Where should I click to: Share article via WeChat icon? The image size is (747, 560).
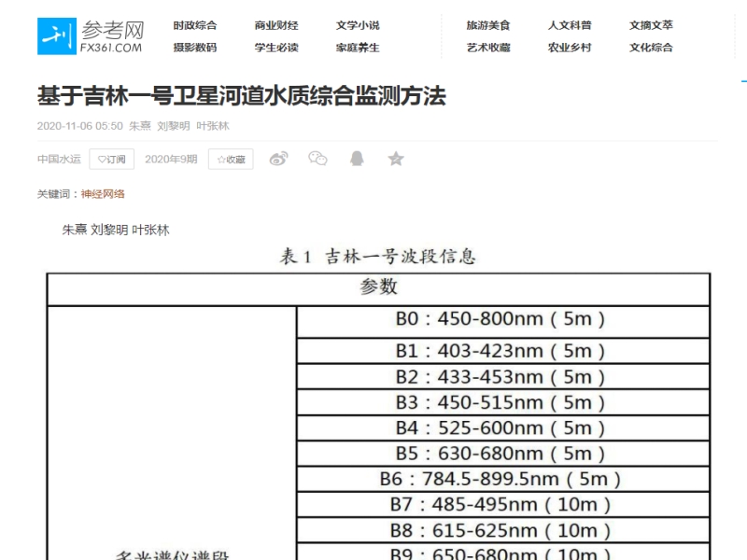tap(317, 159)
